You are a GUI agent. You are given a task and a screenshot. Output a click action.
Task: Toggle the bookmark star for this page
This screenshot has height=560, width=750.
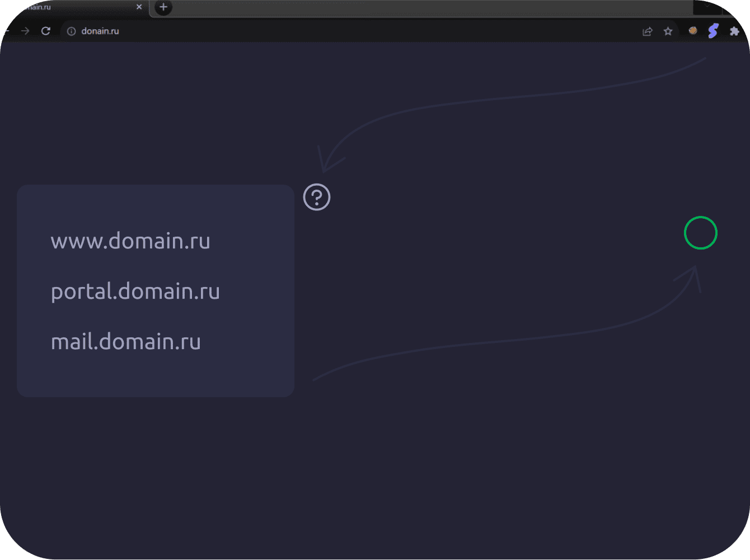click(668, 31)
